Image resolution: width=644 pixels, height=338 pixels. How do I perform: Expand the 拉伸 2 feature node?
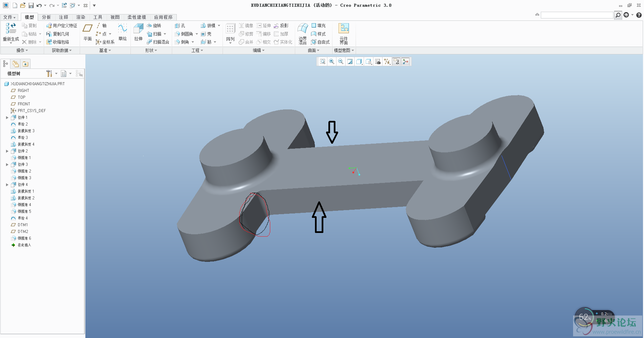7,151
